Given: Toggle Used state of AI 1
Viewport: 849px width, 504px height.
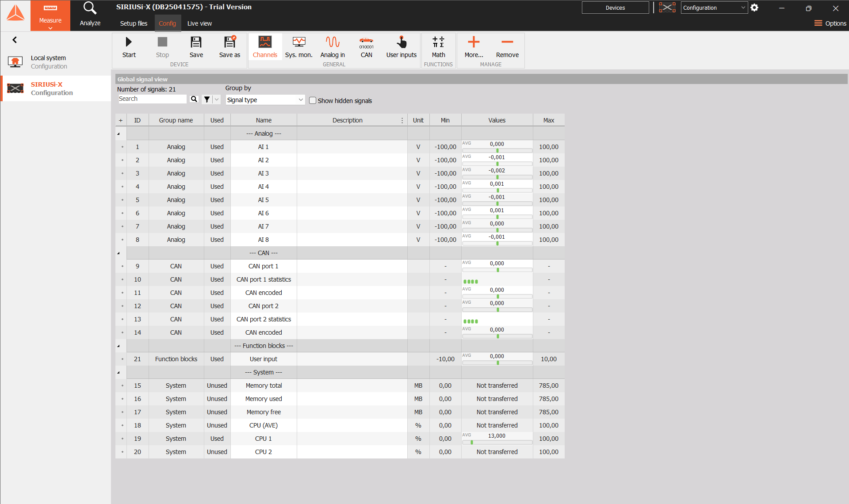Looking at the screenshot, I should [217, 147].
